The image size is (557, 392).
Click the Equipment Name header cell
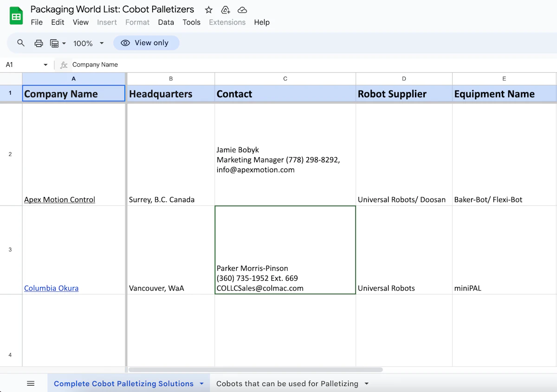coord(504,93)
